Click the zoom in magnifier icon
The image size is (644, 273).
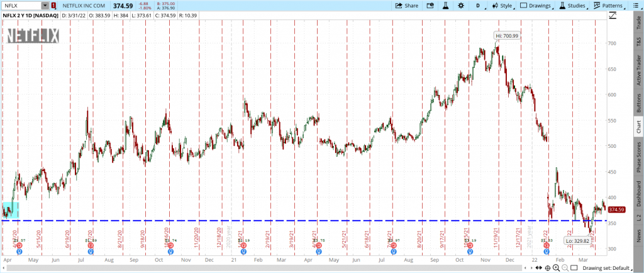tap(556, 268)
